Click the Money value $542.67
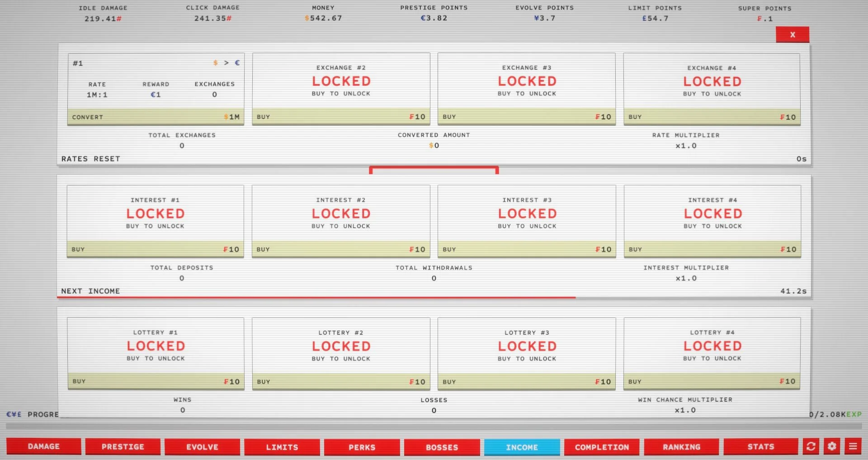This screenshot has width=868, height=460. pos(323,18)
